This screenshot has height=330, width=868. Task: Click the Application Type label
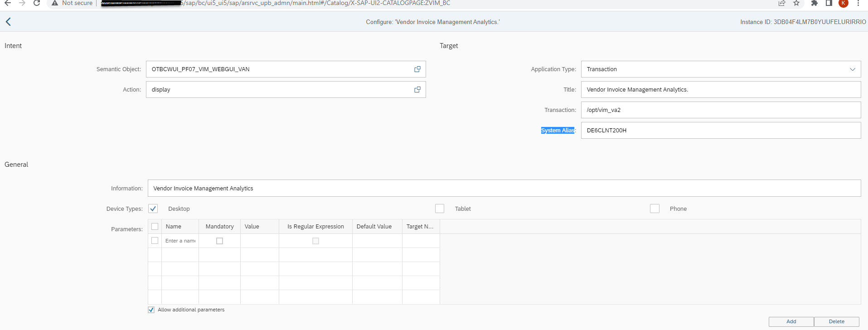553,69
